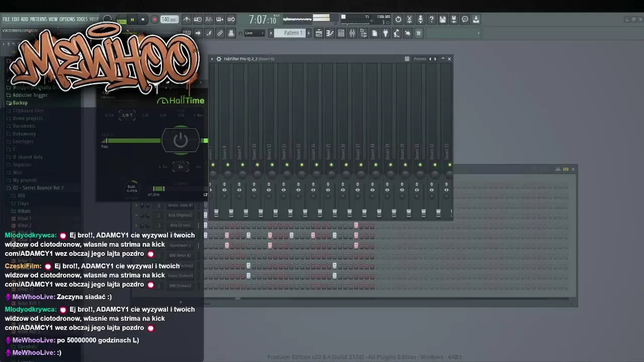Enable wait for input before recording
The height and width of the screenshot is (362, 644).
(x=198, y=19)
